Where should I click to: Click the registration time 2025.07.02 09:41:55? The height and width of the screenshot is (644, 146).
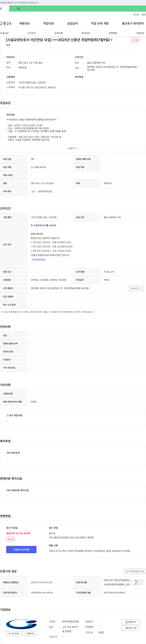41,582
